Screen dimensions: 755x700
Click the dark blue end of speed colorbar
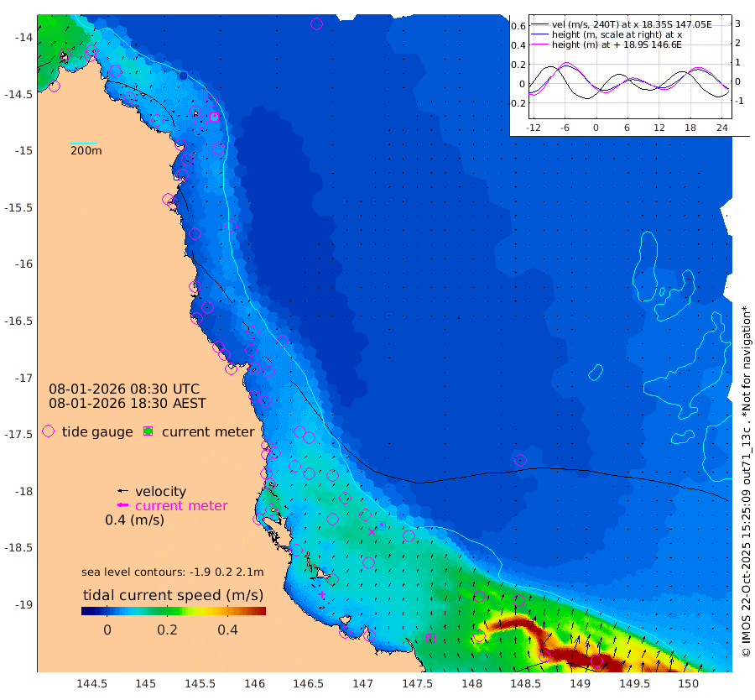click(x=86, y=611)
